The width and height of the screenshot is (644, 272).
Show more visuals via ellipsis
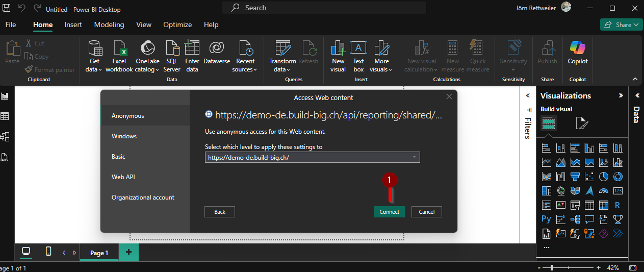pyautogui.click(x=547, y=247)
